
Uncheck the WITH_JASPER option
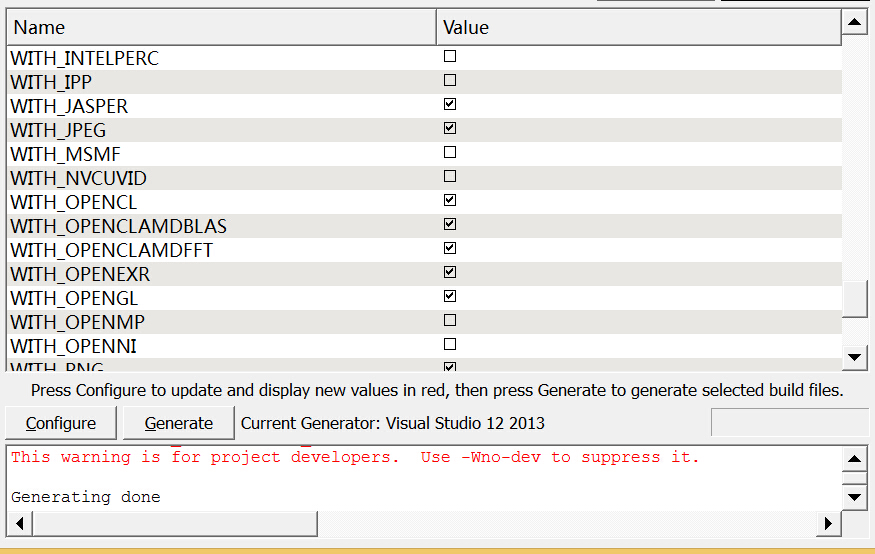450,104
